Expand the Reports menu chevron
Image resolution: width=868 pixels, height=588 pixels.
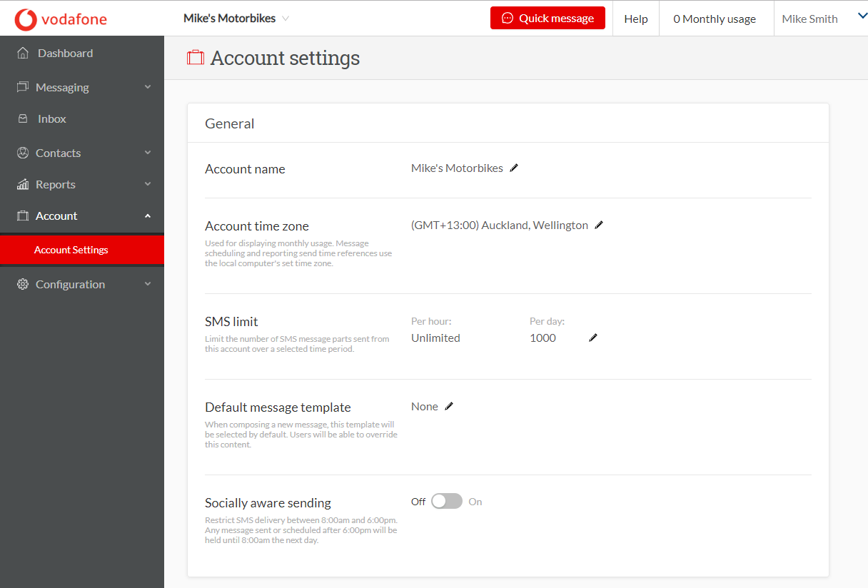pyautogui.click(x=148, y=184)
